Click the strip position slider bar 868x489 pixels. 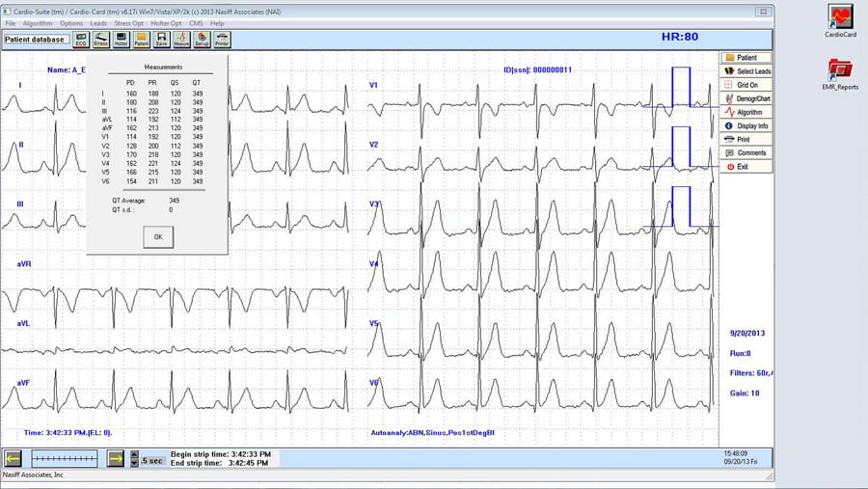click(65, 458)
